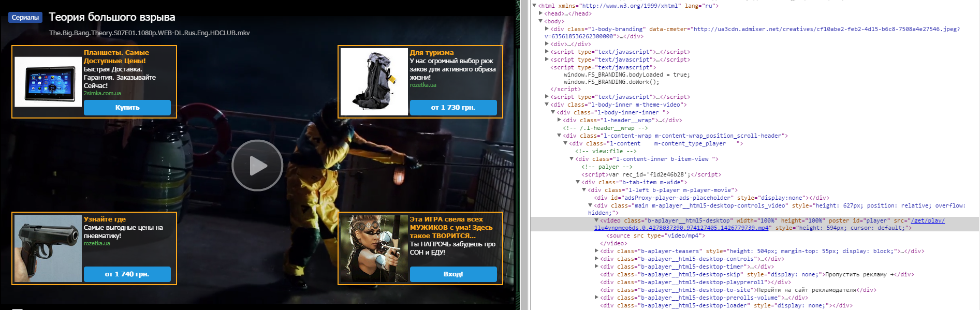Collapse the l-content-wrap div node
The image size is (980, 310).
click(560, 136)
